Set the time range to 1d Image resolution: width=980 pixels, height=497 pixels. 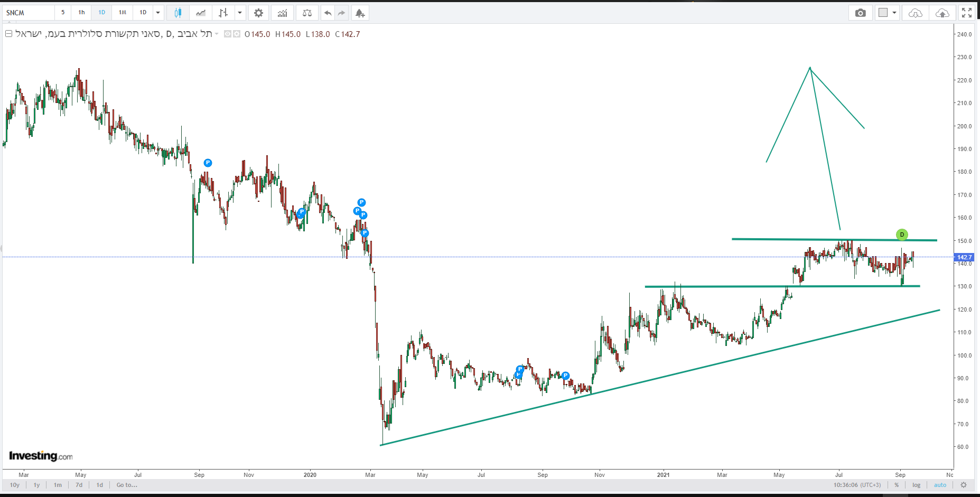point(100,485)
